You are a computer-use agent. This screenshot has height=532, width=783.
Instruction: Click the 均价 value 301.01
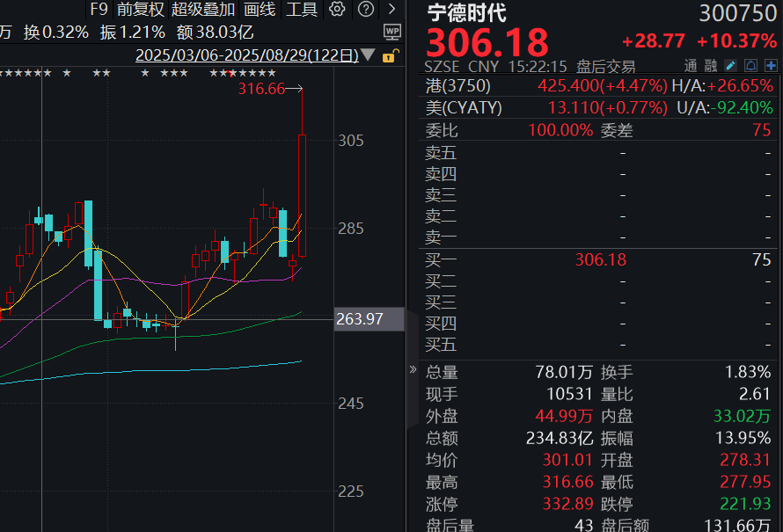567,460
